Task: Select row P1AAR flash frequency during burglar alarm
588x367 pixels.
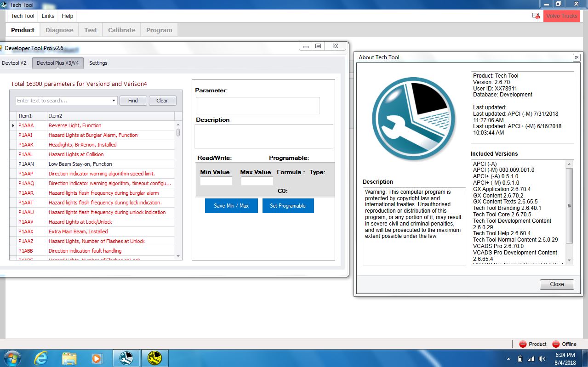Action: coord(92,193)
